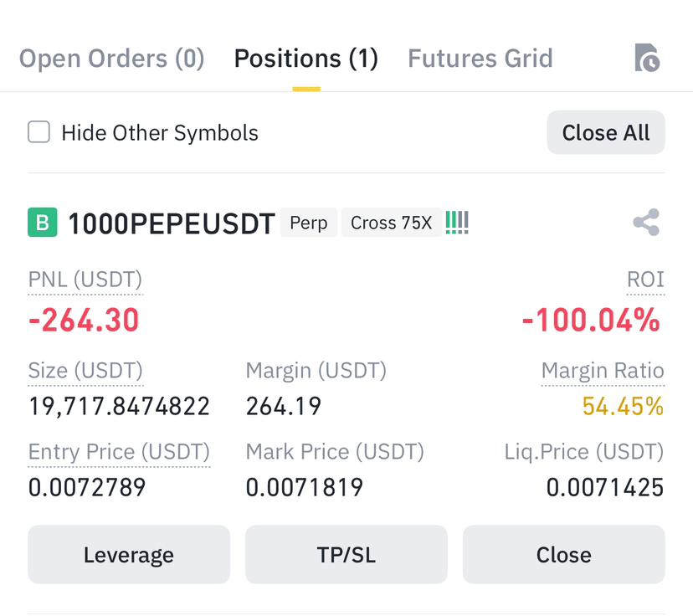
Task: Switch to Open Orders (0) tab
Action: click(112, 59)
